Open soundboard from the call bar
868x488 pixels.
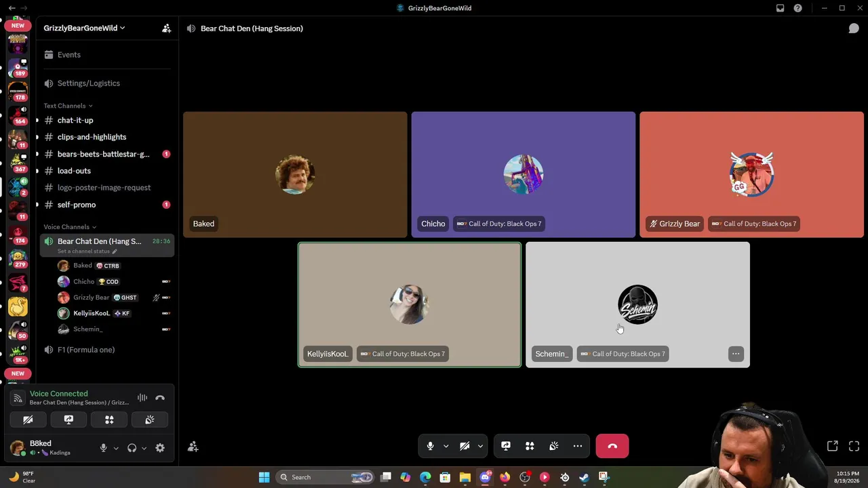pos(554,446)
